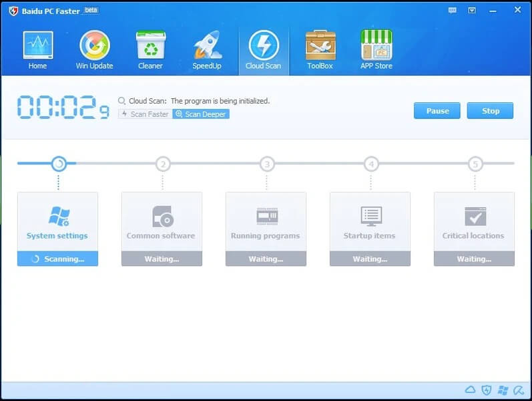Click step 4 marker on progress track
This screenshot has width=532, height=401.
point(371,164)
